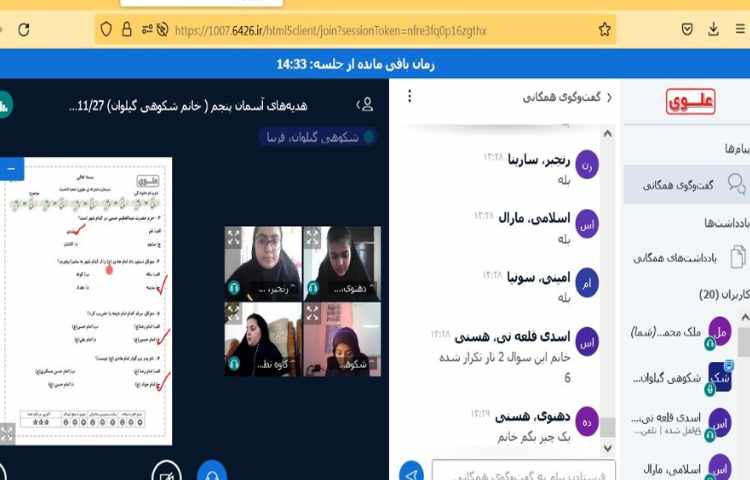Fullscreen the top-left webcam video
The height and width of the screenshot is (480, 750).
coord(233,237)
